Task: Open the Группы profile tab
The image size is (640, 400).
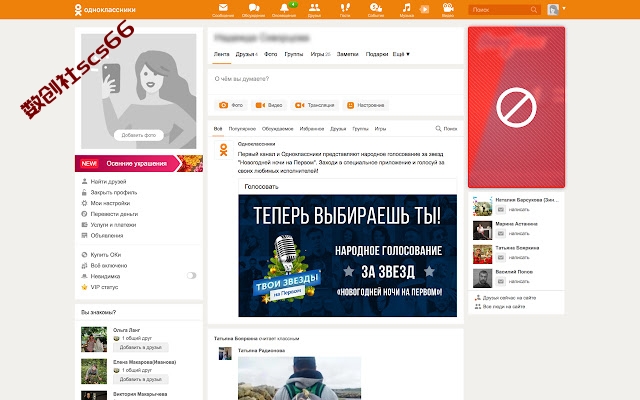Action: coord(294,54)
